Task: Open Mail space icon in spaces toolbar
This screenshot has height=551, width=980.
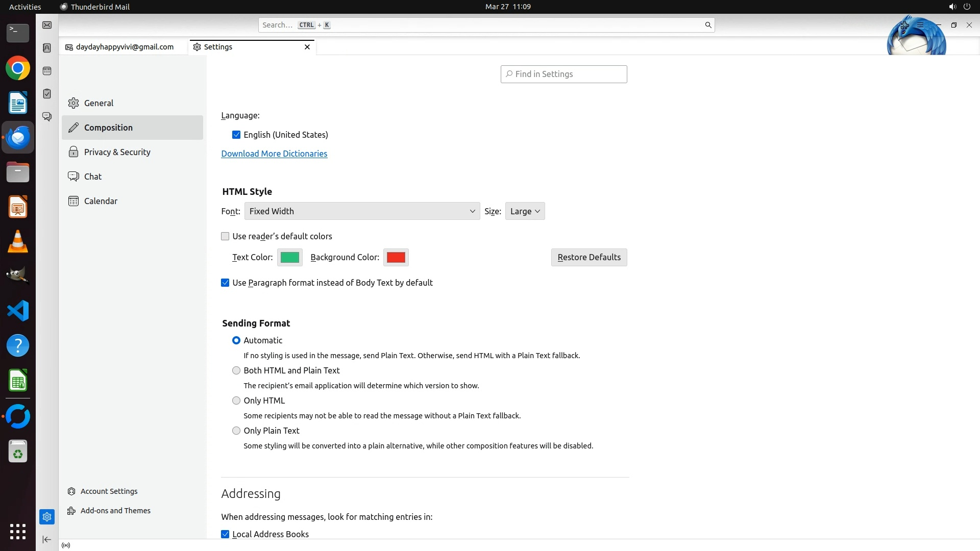Action: (47, 25)
